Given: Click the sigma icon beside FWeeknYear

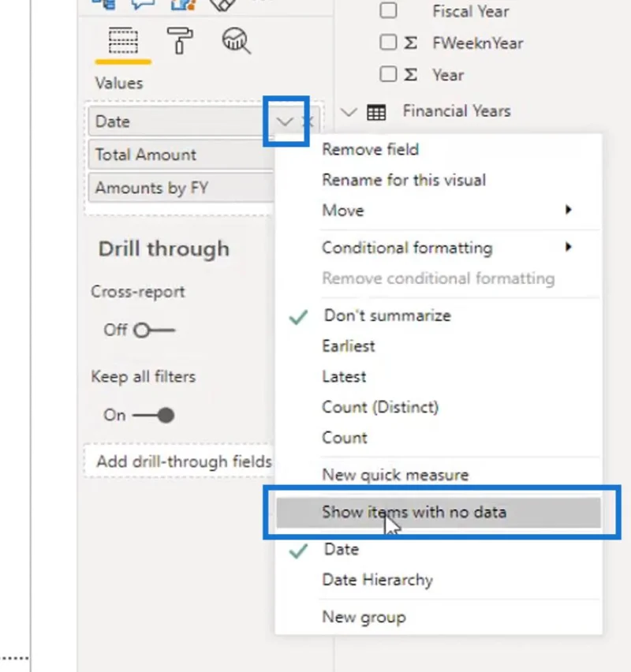Looking at the screenshot, I should [410, 43].
